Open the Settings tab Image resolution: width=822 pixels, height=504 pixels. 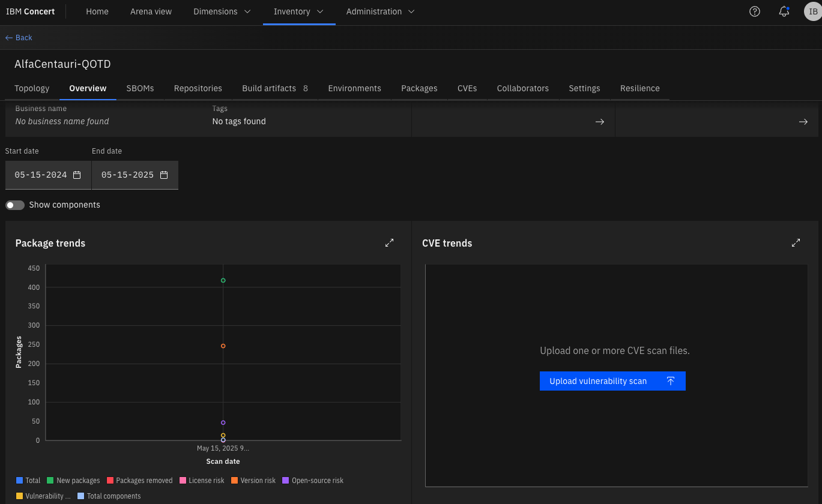[x=584, y=88]
